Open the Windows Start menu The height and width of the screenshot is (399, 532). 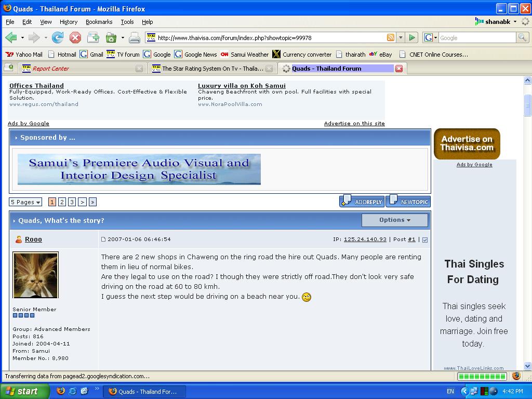[x=24, y=391]
